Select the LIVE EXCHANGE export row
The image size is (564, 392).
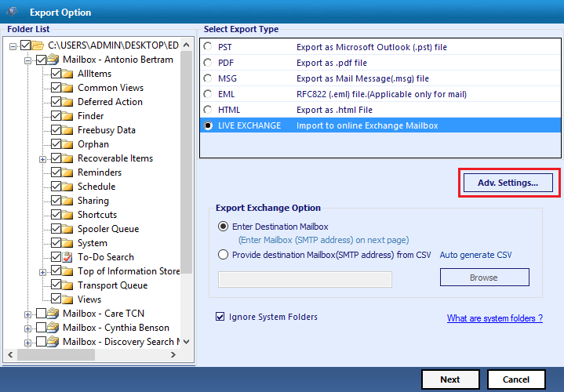pyautogui.click(x=380, y=125)
